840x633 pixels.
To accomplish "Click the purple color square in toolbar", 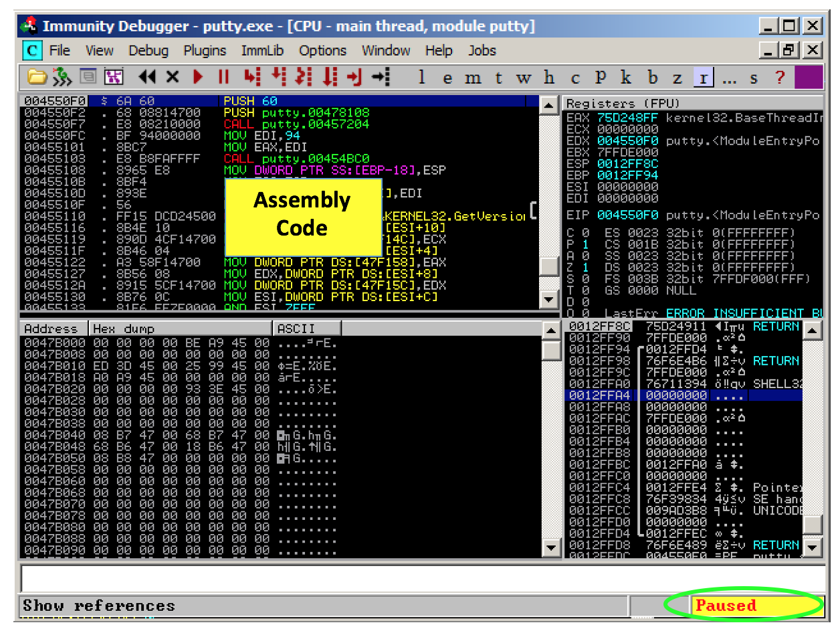I will (809, 78).
